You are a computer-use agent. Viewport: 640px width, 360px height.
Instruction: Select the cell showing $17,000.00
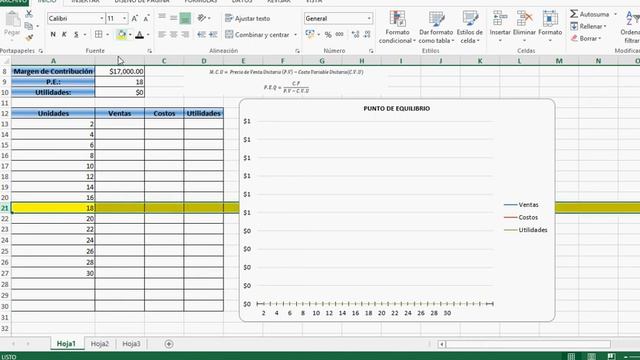click(120, 71)
